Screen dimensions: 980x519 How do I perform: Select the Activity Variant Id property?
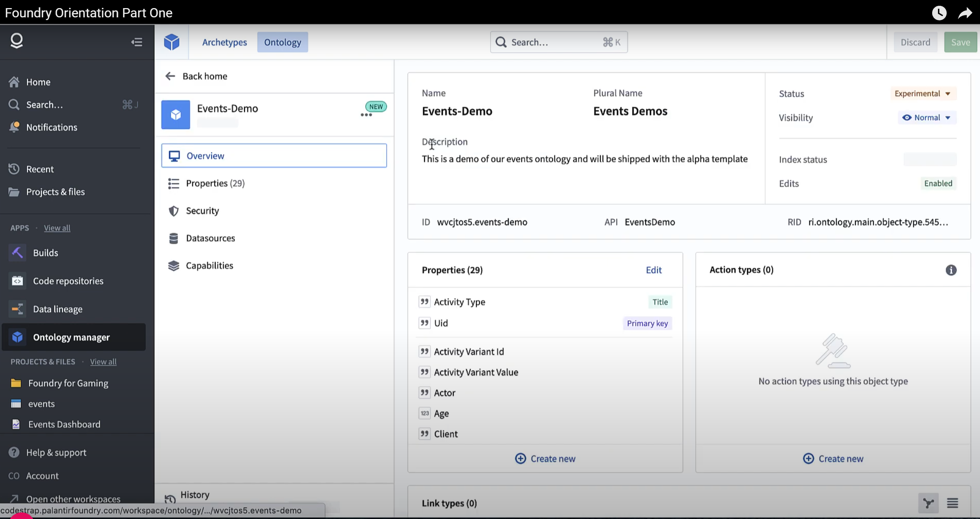[545, 352]
